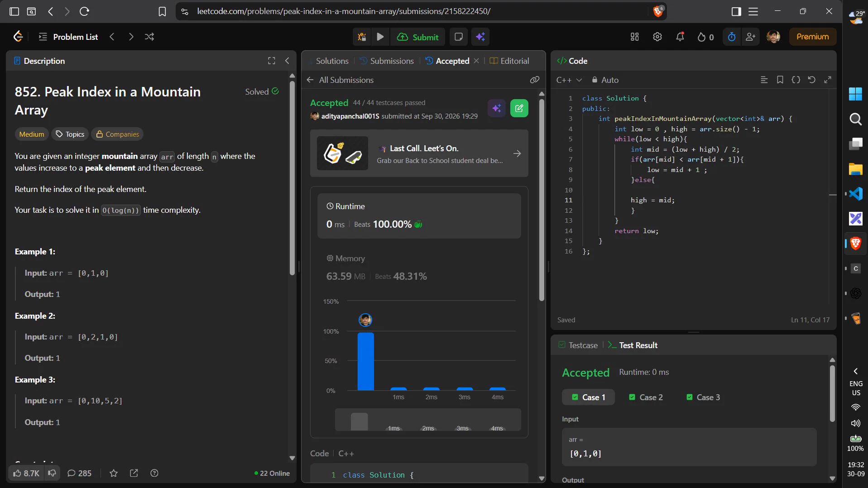Open notifications bell
Image resolution: width=868 pixels, height=488 pixels.
[x=680, y=37]
